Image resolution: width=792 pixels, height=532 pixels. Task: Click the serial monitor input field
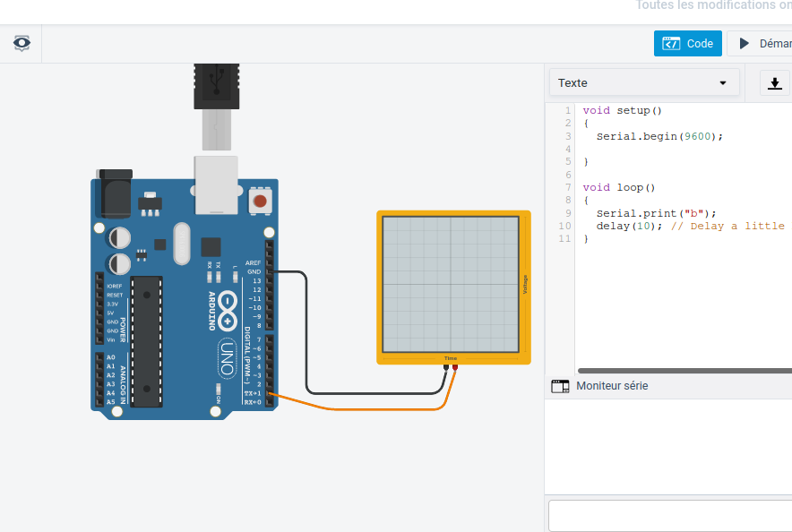point(669,516)
